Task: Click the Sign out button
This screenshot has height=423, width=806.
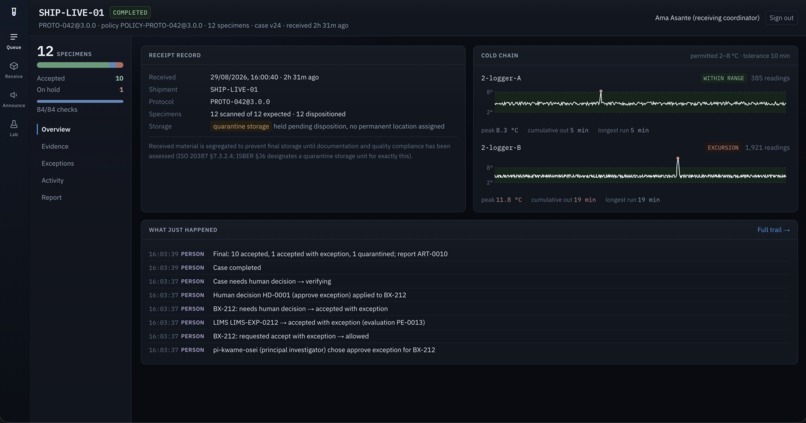Action: pyautogui.click(x=781, y=18)
